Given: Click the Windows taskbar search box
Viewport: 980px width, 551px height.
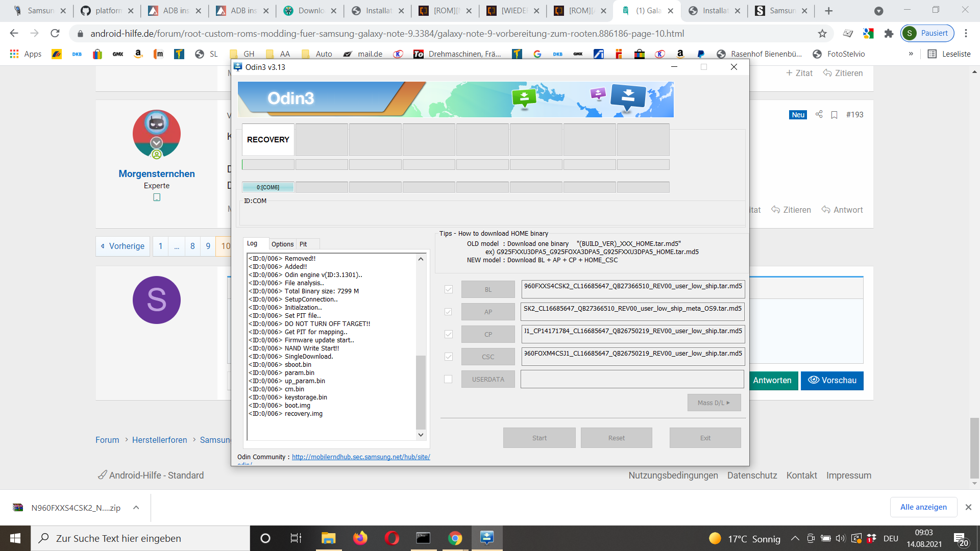Looking at the screenshot, I should coord(140,538).
